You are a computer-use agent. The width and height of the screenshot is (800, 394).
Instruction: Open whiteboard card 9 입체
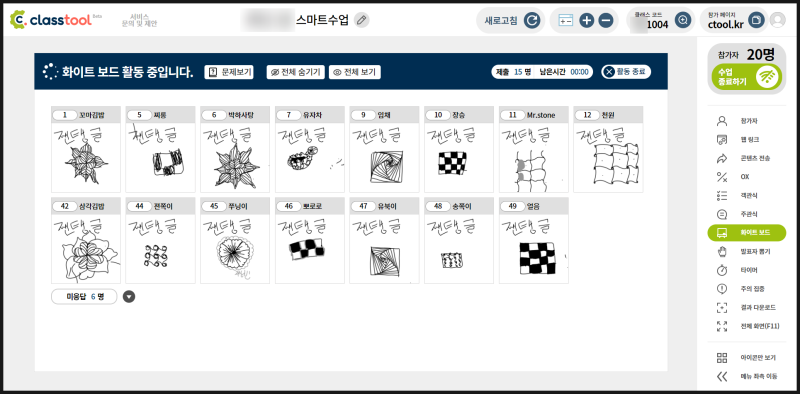tap(384, 150)
